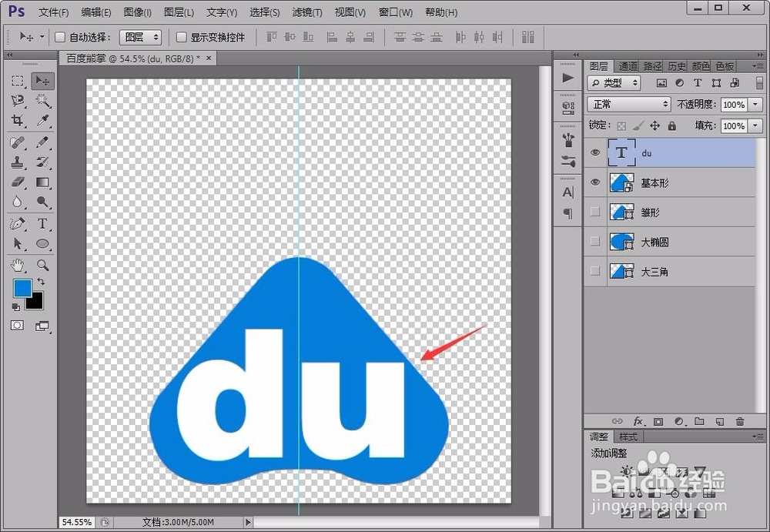Open the 文件(F) menu
The image size is (770, 532).
[53, 12]
